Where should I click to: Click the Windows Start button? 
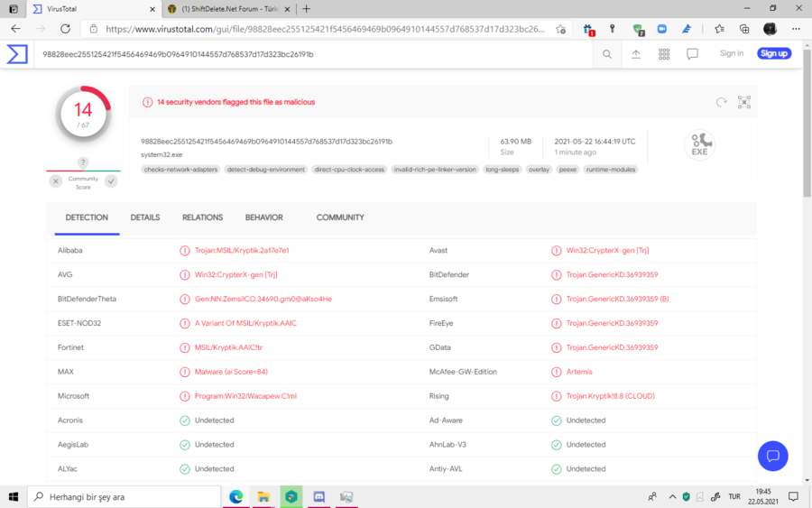[x=14, y=496]
